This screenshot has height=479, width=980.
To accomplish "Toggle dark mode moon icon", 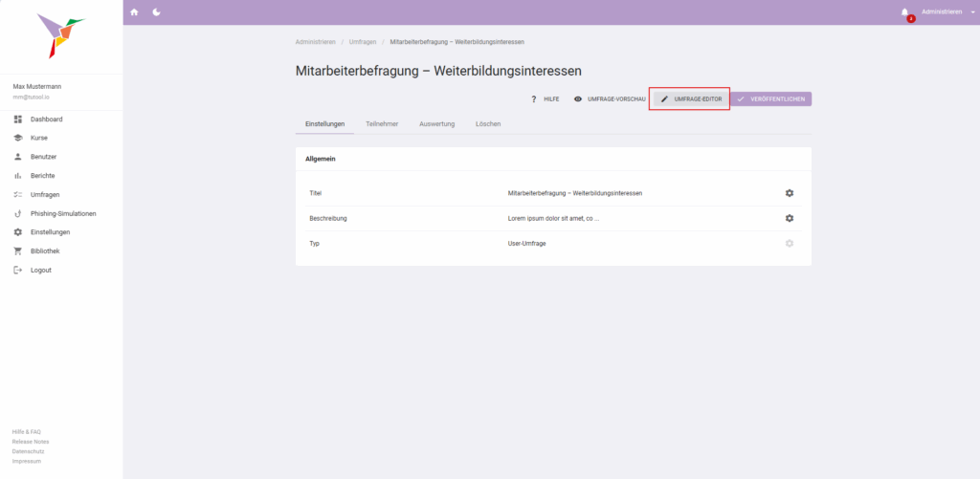I will [156, 12].
